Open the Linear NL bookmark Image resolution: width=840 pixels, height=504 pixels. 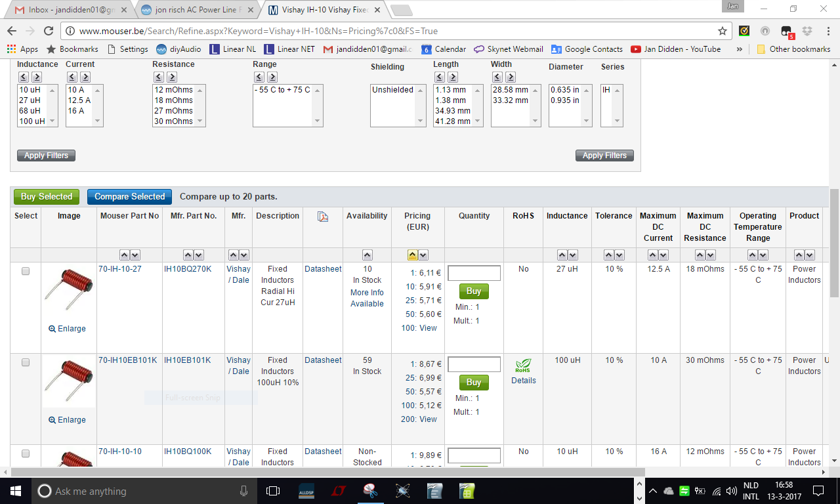point(233,49)
